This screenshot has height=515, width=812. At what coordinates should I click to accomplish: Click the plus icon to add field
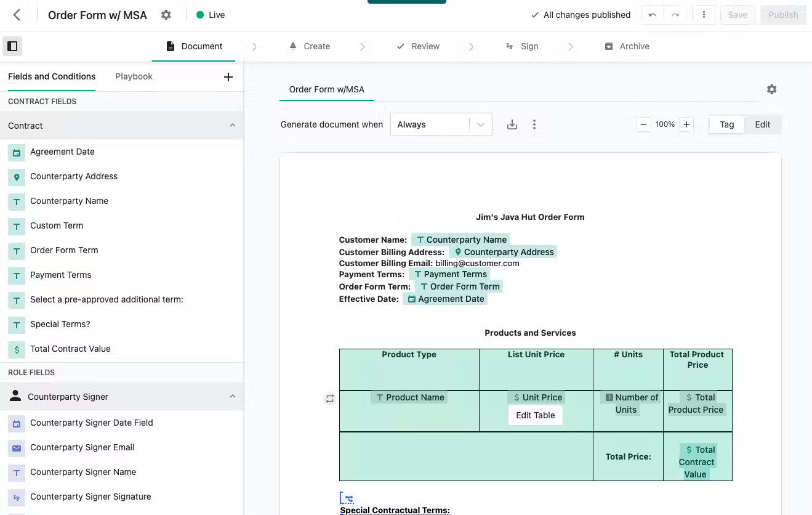pyautogui.click(x=228, y=77)
